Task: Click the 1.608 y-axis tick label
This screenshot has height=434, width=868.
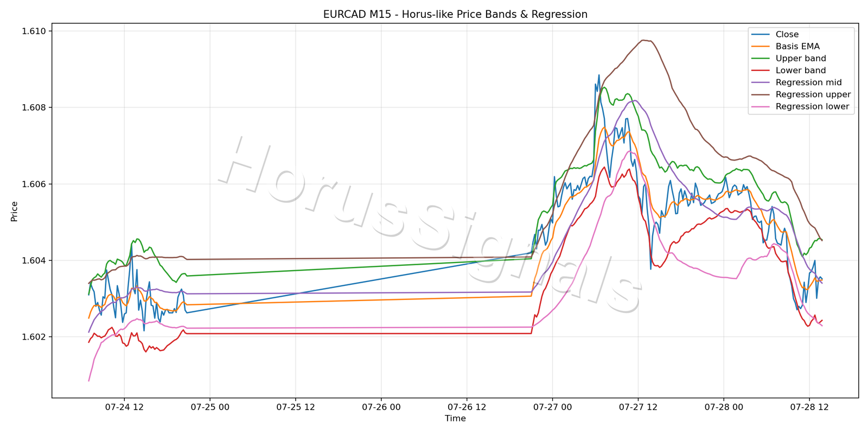Action: point(34,108)
